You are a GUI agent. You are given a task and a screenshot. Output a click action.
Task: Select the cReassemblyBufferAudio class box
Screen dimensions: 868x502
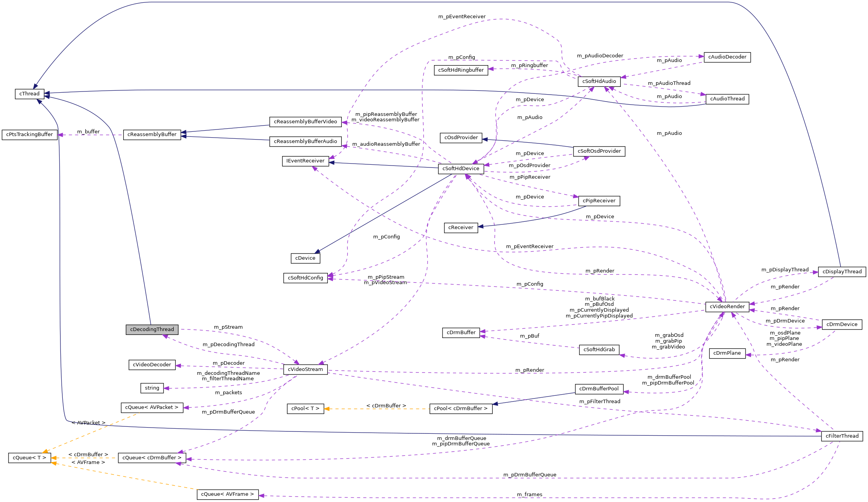[x=306, y=142]
